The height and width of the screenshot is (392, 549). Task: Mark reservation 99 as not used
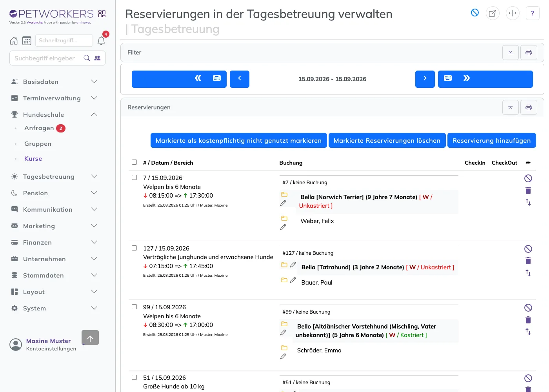(528, 308)
